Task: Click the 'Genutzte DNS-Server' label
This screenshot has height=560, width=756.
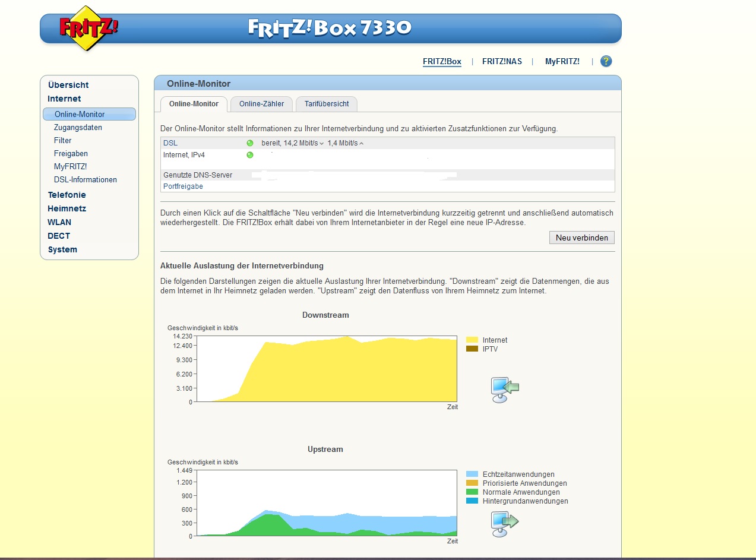Action: (x=198, y=175)
